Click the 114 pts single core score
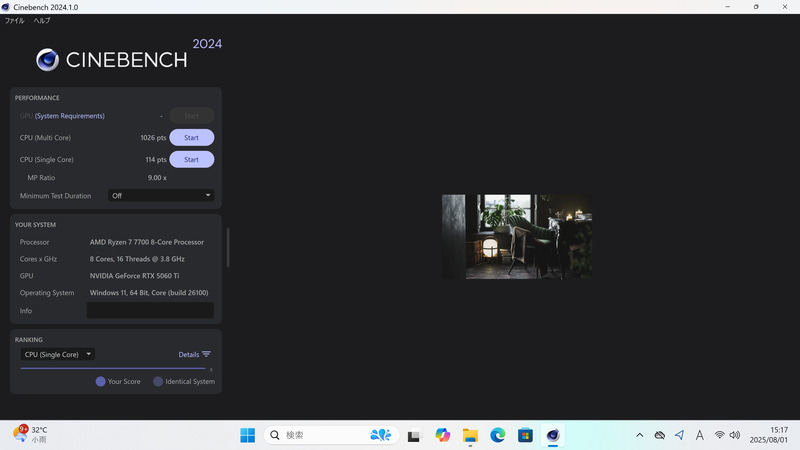800x450 pixels. coord(156,160)
